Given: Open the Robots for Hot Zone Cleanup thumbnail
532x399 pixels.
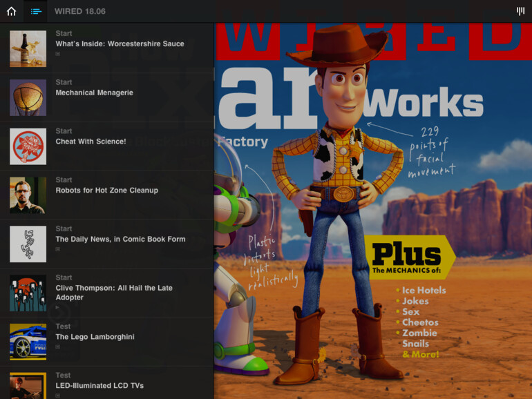Looking at the screenshot, I should (28, 195).
